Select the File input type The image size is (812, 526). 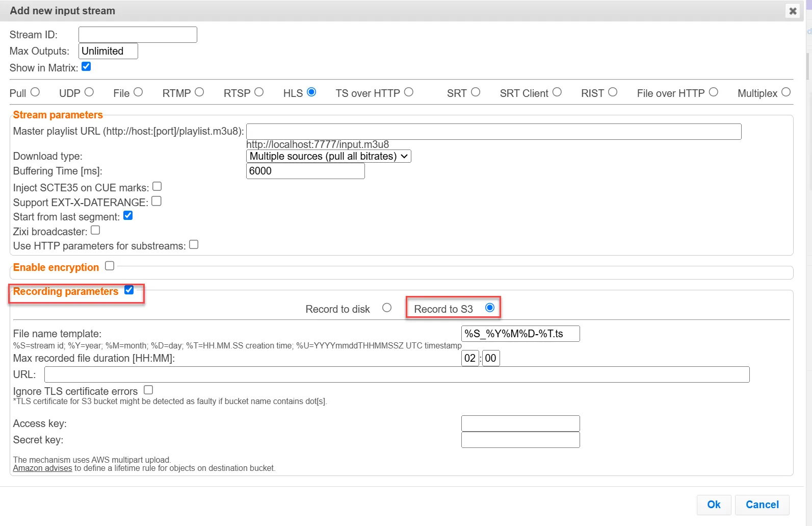138,92
